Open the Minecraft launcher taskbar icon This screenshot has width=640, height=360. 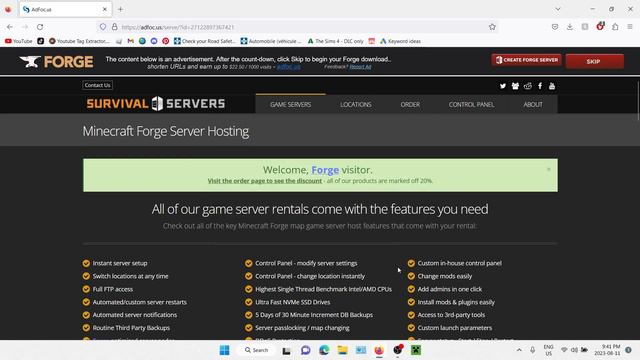(416, 350)
